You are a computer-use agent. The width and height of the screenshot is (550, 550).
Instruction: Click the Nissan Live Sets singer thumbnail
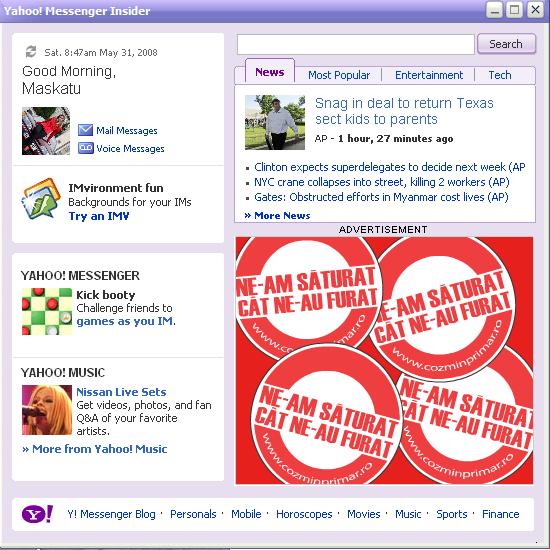[x=47, y=410]
